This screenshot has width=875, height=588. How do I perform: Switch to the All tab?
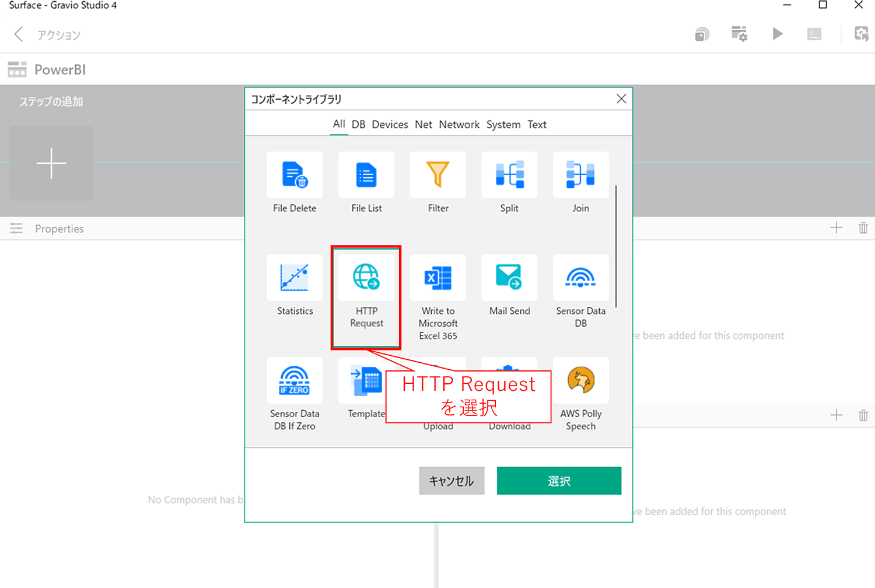point(339,124)
